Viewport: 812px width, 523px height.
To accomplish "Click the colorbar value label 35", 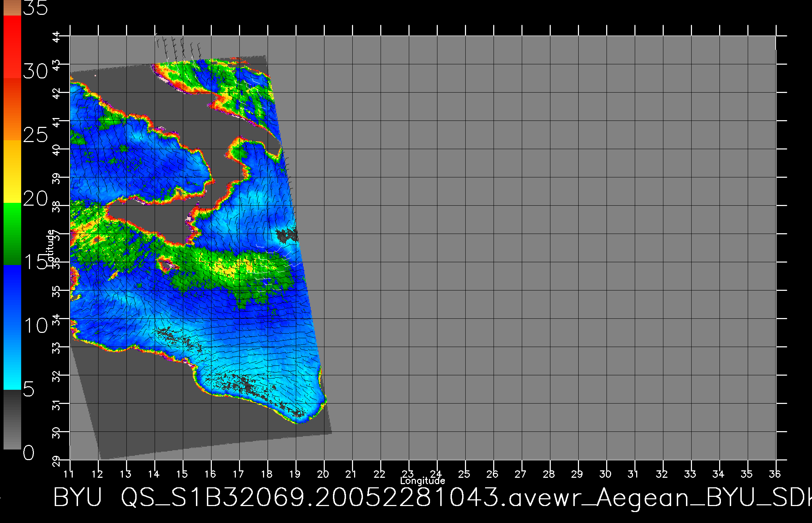I will (x=35, y=8).
